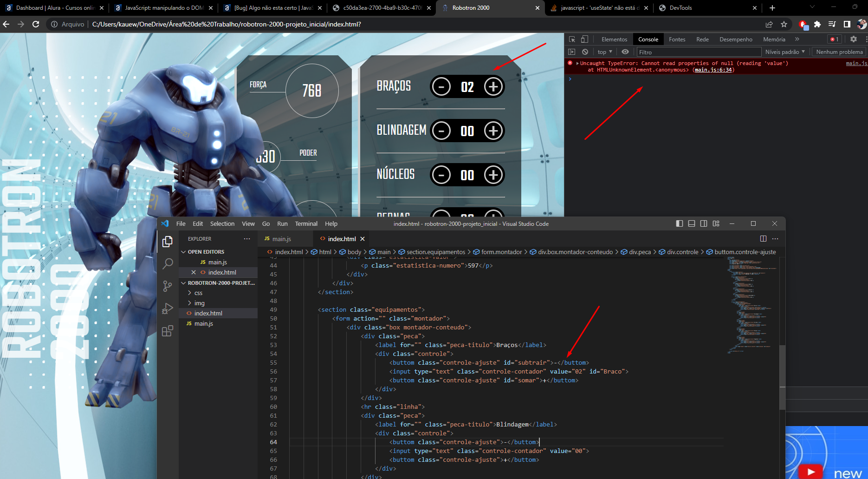This screenshot has height=479, width=868.
Task: Click Braços counter input showing 02
Action: click(x=467, y=87)
